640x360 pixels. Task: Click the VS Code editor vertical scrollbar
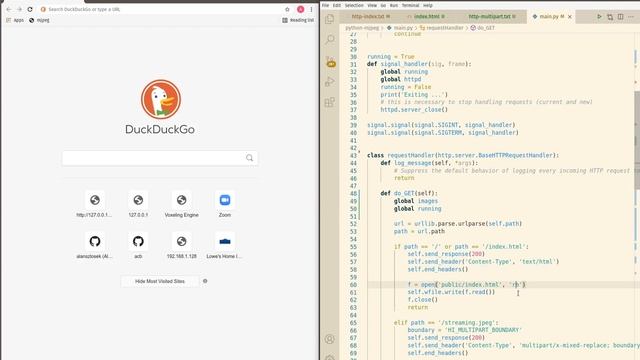click(637, 140)
